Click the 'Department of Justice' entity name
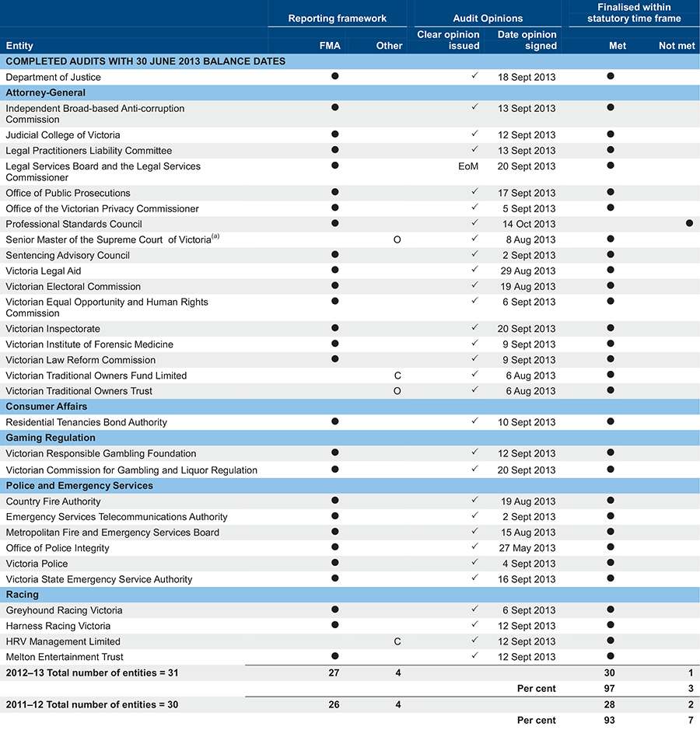Viewport: 700px width, 730px height. 53,77
